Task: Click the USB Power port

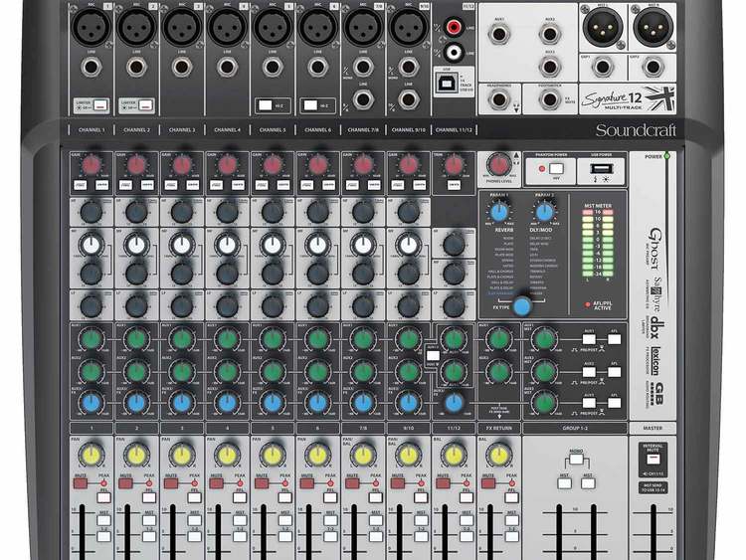Action: click(x=602, y=168)
